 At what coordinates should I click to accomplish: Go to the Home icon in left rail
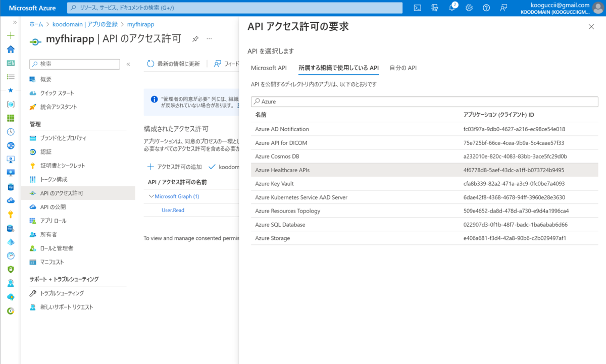point(11,49)
